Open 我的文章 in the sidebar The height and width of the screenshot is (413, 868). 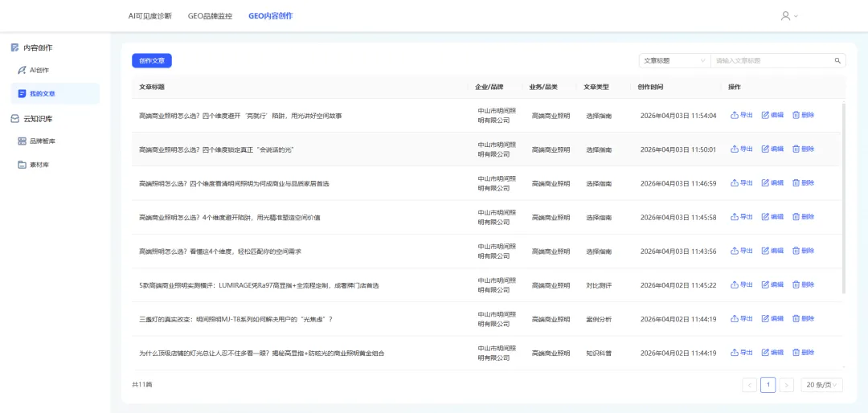[55, 93]
